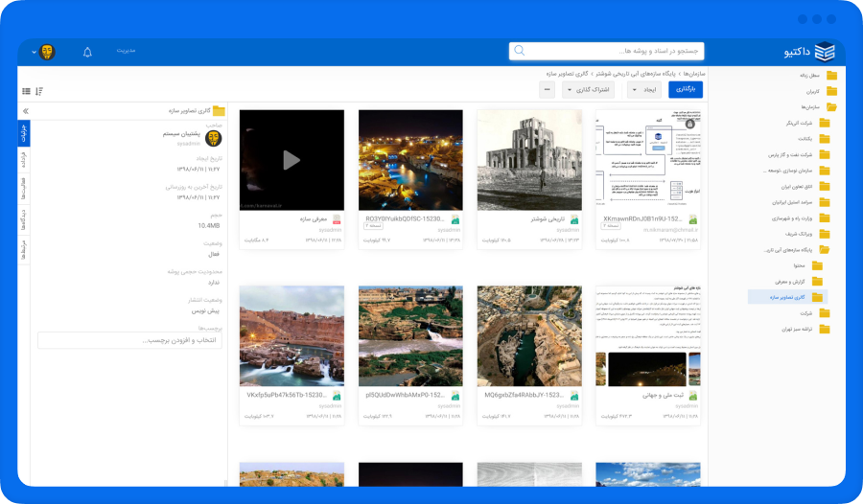This screenshot has height=504, width=863.
Task: Click the داکتیو logo icon
Action: 825,52
